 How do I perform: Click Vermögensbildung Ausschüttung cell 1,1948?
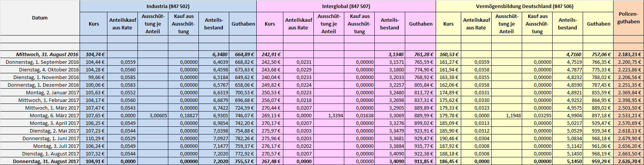click(x=507, y=115)
